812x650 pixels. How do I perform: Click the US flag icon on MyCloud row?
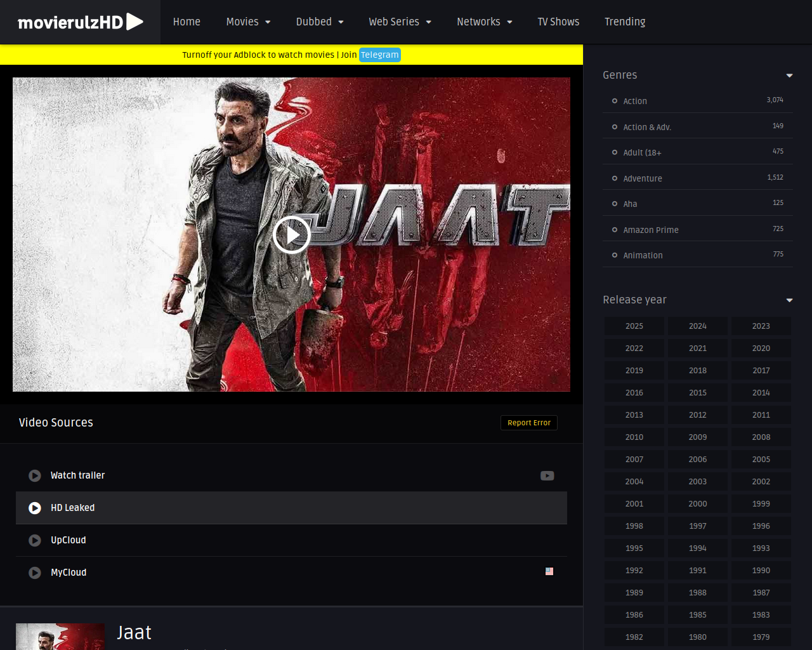coord(549,571)
